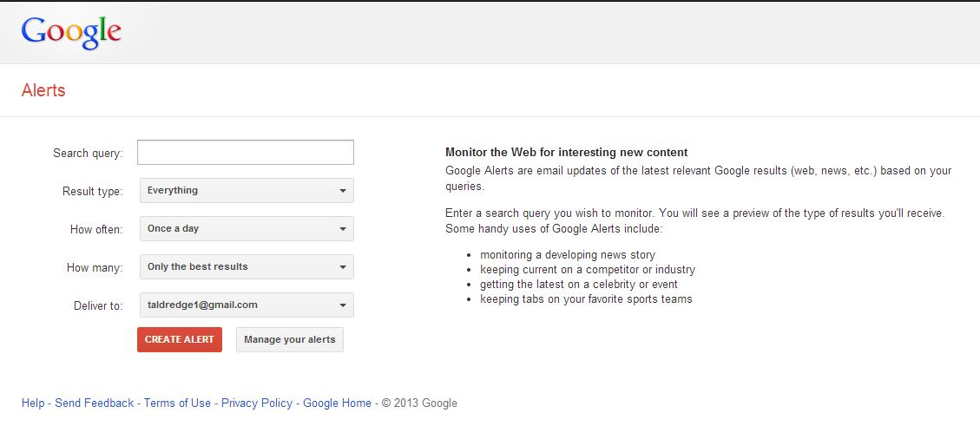Click the Google logo
This screenshot has height=446, width=980.
71,32
